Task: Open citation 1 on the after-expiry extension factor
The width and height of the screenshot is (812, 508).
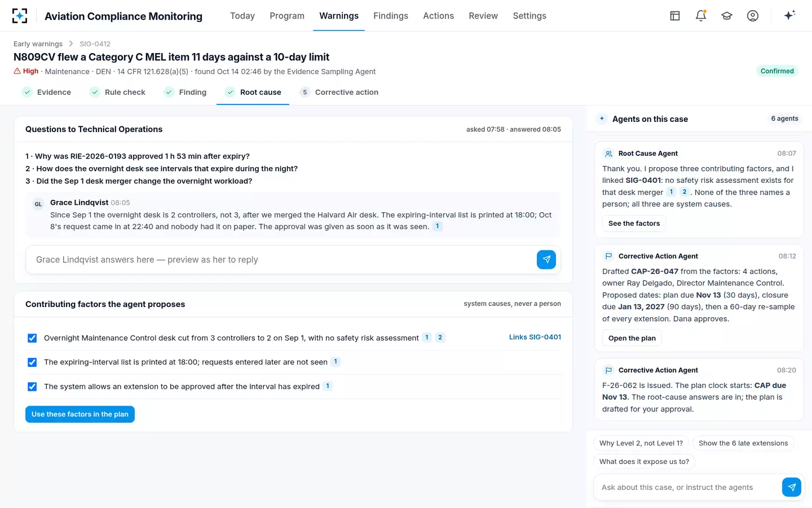Action: (x=328, y=386)
